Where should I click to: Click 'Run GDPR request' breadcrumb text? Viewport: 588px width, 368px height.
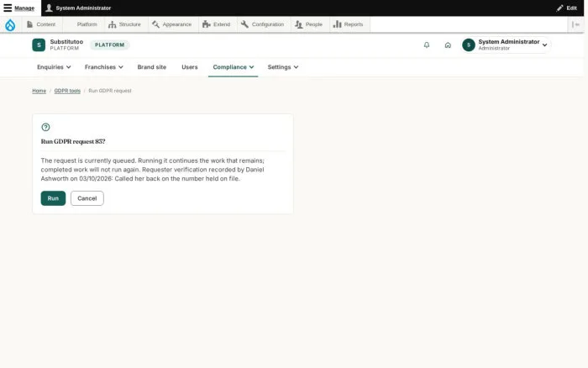tap(110, 91)
